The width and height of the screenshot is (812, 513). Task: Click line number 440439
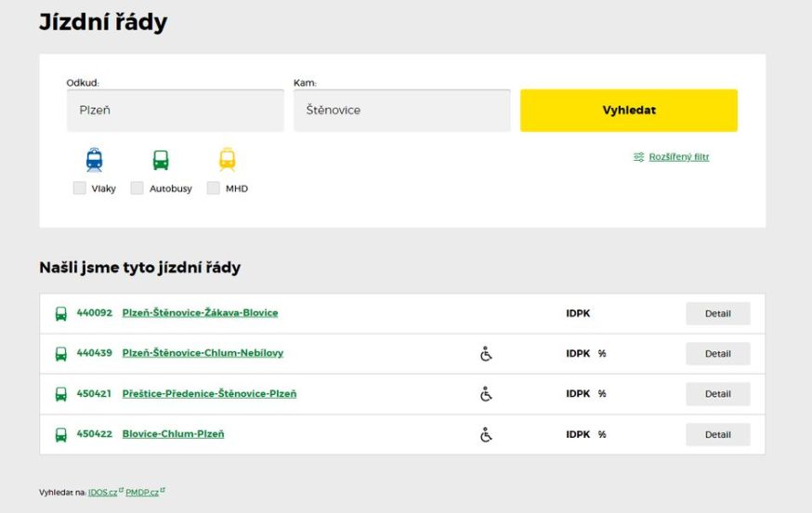pyautogui.click(x=94, y=353)
